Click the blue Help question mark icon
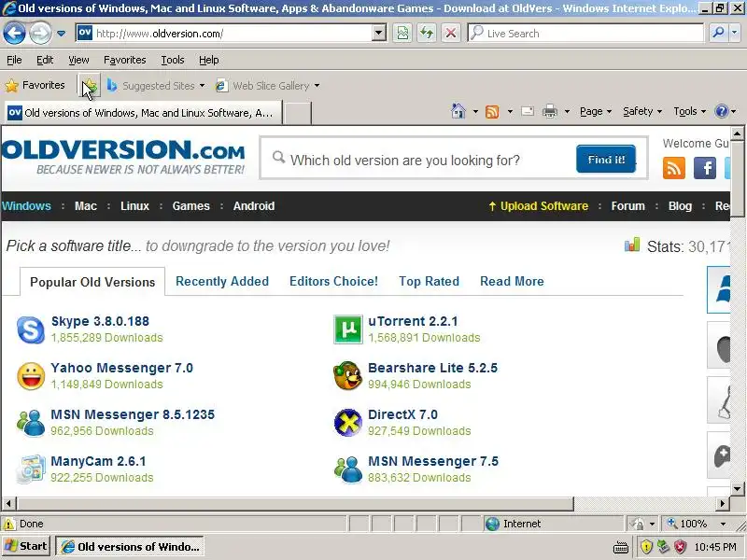 coord(721,111)
